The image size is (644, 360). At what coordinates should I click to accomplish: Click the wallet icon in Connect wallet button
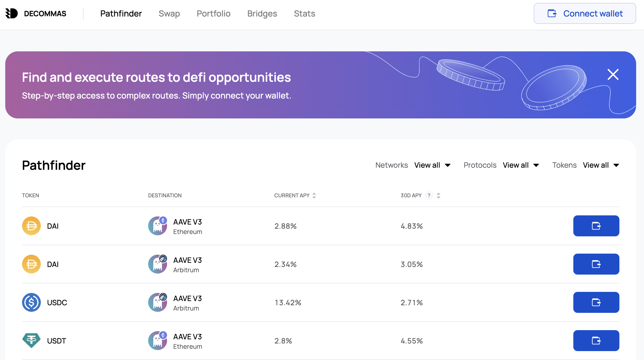(x=552, y=13)
